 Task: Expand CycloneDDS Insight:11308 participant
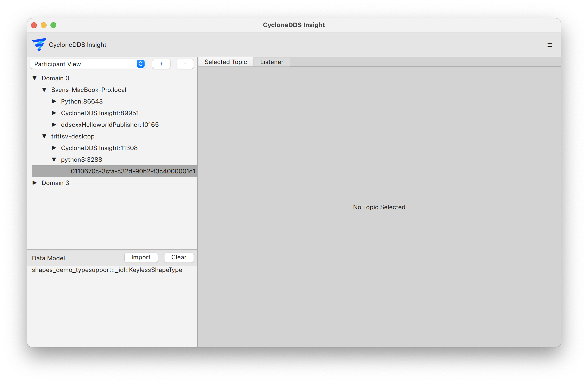coord(54,148)
